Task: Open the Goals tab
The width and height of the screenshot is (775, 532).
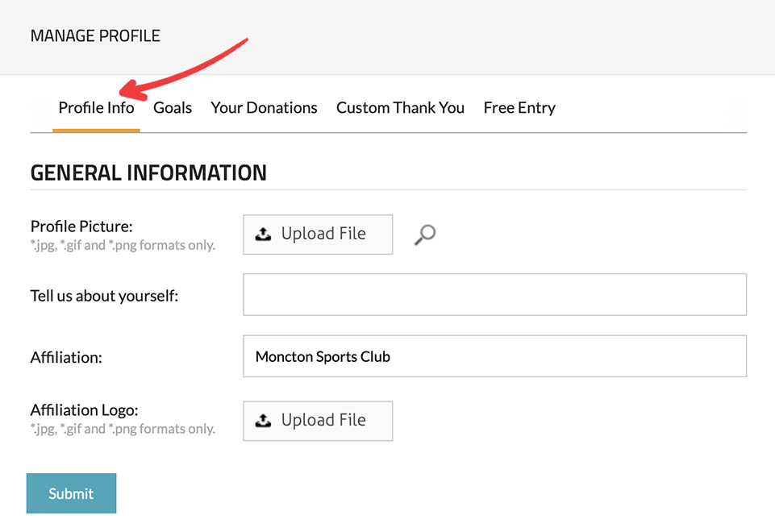Action: [x=173, y=108]
